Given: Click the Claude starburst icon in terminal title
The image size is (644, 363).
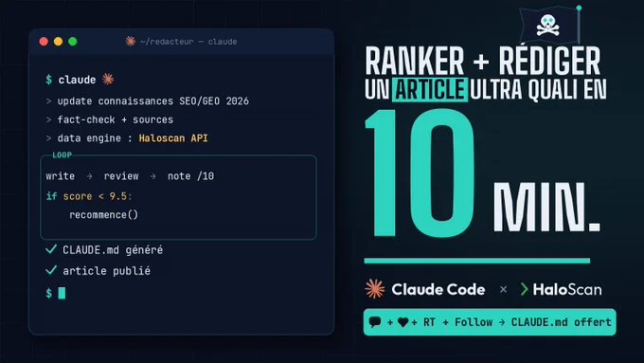Looking at the screenshot, I should click(130, 41).
